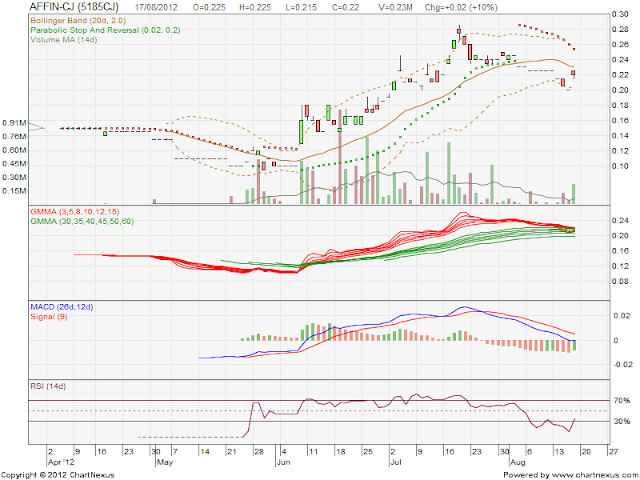Click the RSI (14d) legend label
This screenshot has height=480, width=640.
click(48, 386)
